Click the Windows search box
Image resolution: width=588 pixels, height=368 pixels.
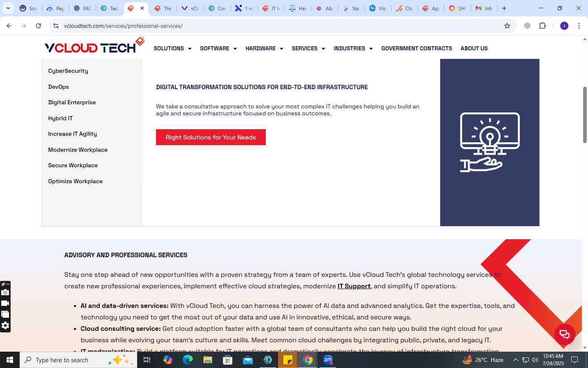(x=78, y=360)
